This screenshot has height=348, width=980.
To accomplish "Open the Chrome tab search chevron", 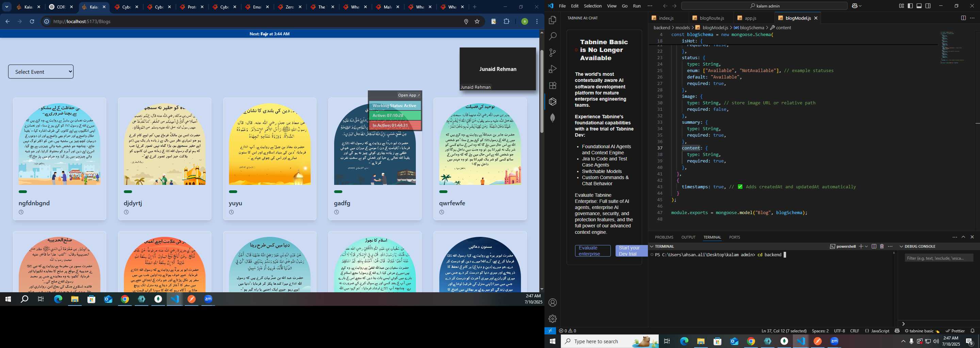I will click(6, 7).
